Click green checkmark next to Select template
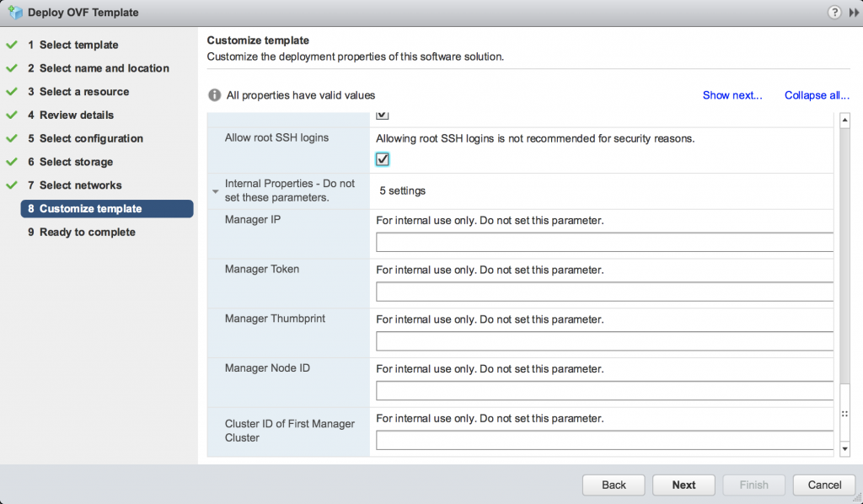Image resolution: width=863 pixels, height=504 pixels. coord(12,45)
